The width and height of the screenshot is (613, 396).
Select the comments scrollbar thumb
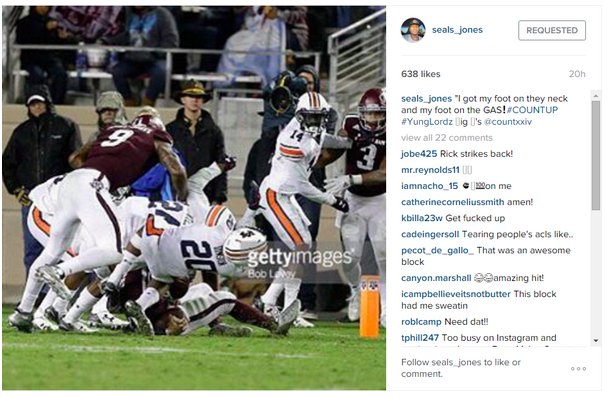point(595,156)
